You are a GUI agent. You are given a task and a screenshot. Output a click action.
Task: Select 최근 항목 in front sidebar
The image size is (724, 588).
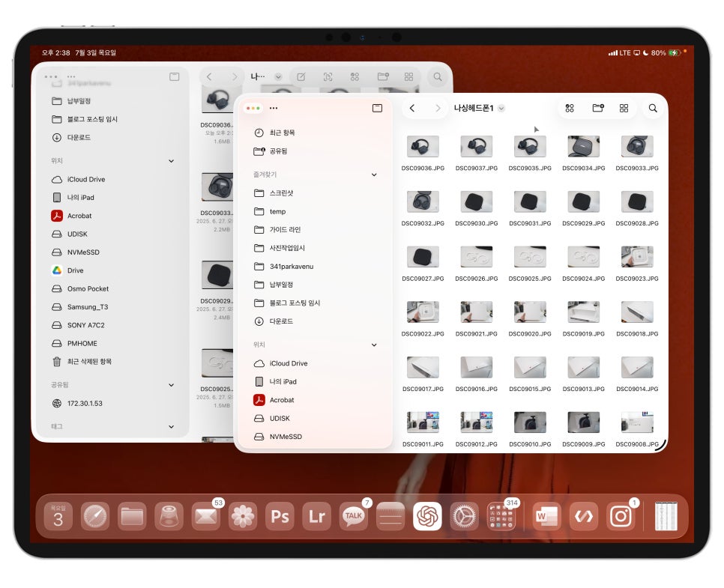tap(314, 133)
